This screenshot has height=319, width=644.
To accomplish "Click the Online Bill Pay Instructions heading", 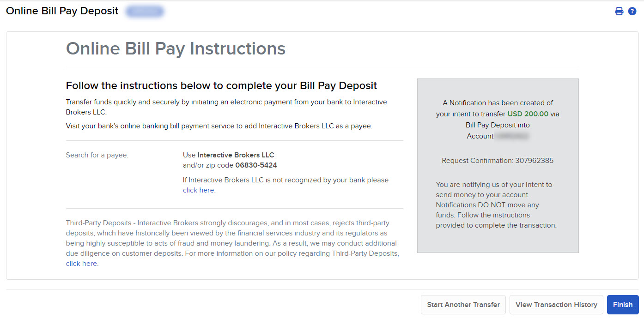I will (176, 48).
